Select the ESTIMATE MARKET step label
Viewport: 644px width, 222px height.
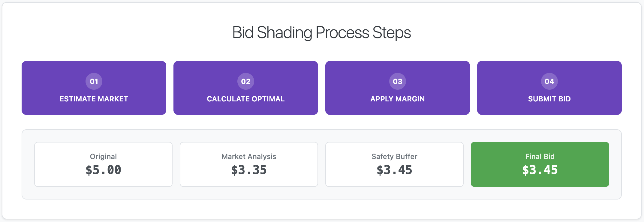click(94, 99)
